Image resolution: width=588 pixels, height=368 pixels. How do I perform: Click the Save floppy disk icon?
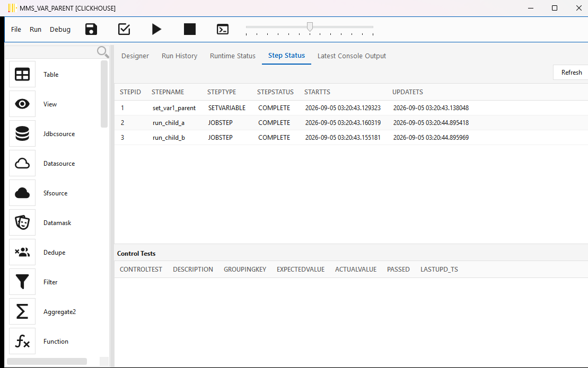pos(91,29)
